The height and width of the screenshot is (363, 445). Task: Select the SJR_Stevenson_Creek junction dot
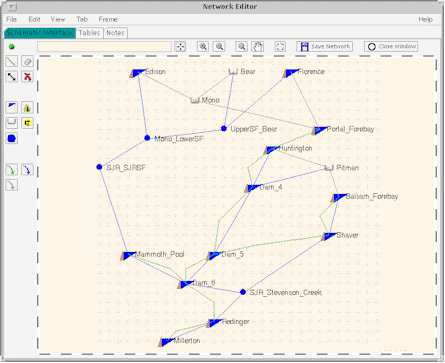coord(243,292)
